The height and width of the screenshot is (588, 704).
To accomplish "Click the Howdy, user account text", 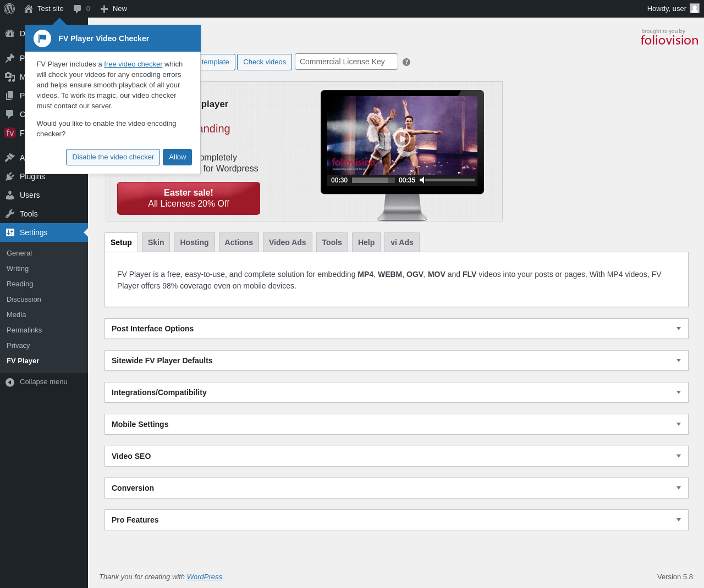I will point(667,9).
